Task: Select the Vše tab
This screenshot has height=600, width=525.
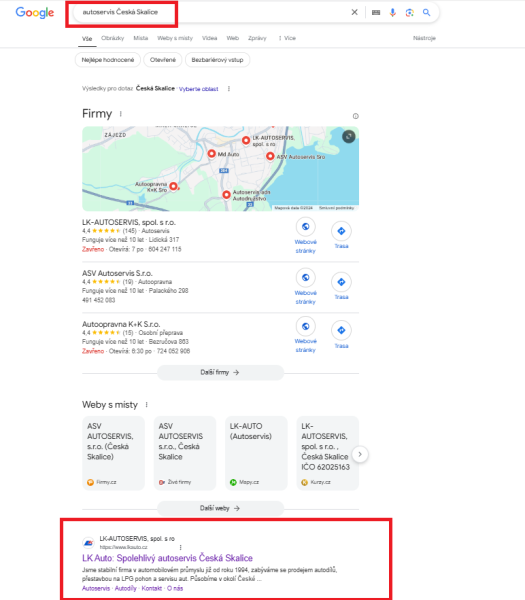Action: tap(87, 38)
